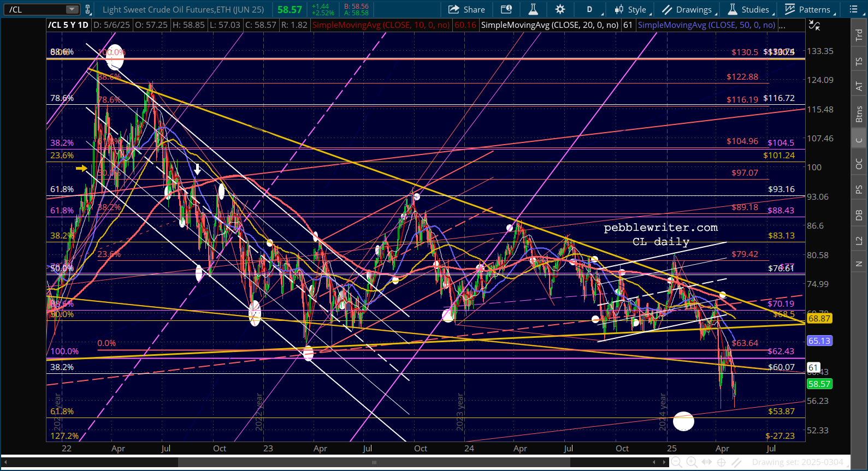868x471 pixels.
Task: Open the flask quick-studies icon beside the gear
Action: coord(533,9)
